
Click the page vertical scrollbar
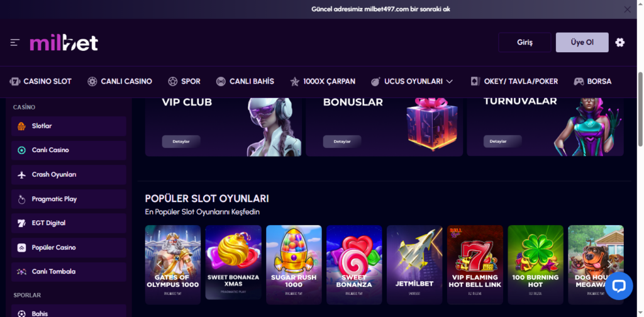pyautogui.click(x=640, y=109)
